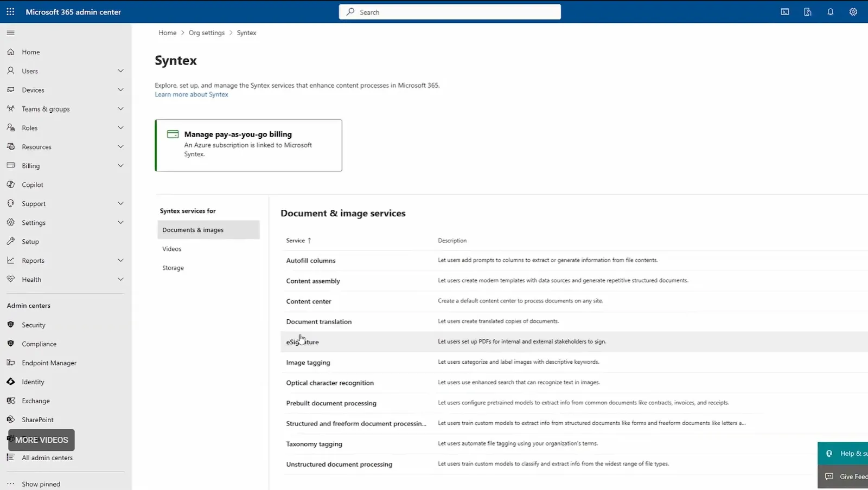Click the document install icon in header
Viewport: 868px width, 490px height.
tap(807, 12)
